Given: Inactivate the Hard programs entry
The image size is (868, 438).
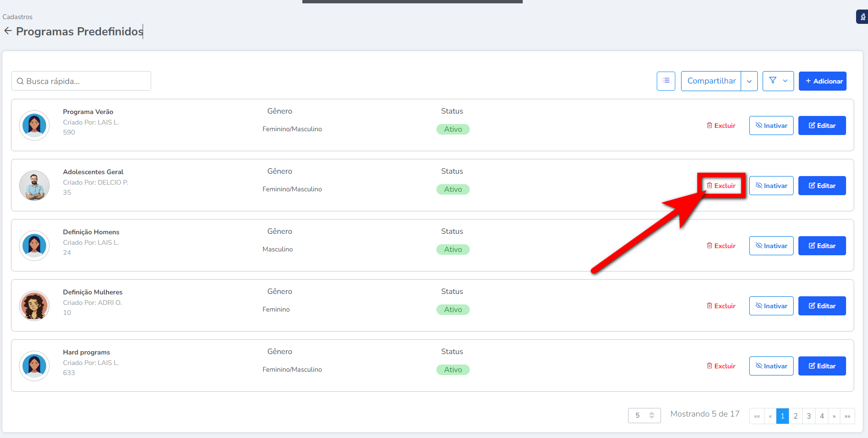Looking at the screenshot, I should [771, 366].
